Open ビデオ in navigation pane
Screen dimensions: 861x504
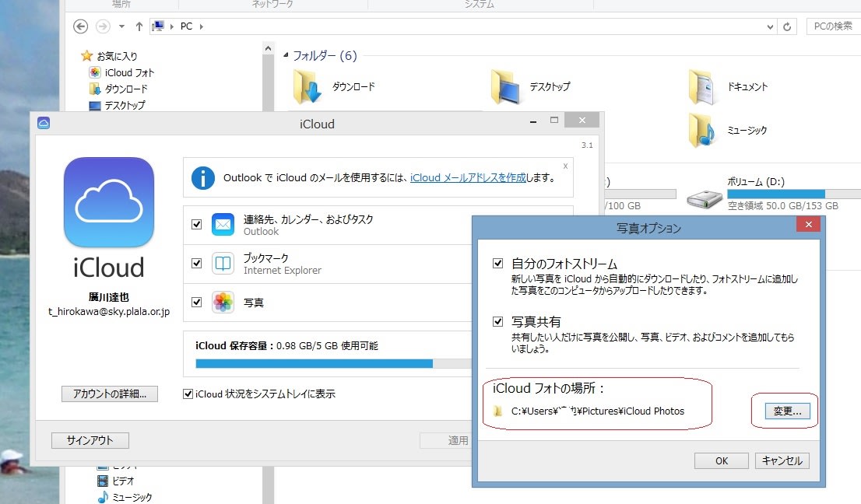pos(115,481)
